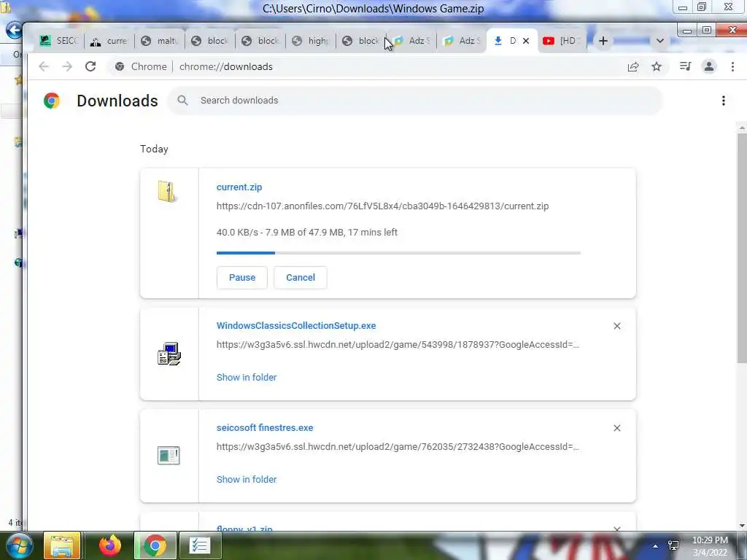Switch to the last Adz tab
Screen dimensions: 747x560
462,41
